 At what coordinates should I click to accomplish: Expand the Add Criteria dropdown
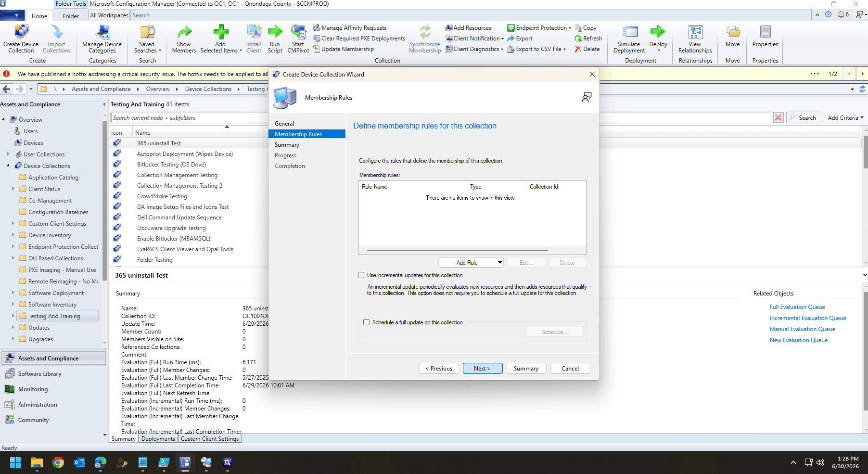tap(845, 118)
